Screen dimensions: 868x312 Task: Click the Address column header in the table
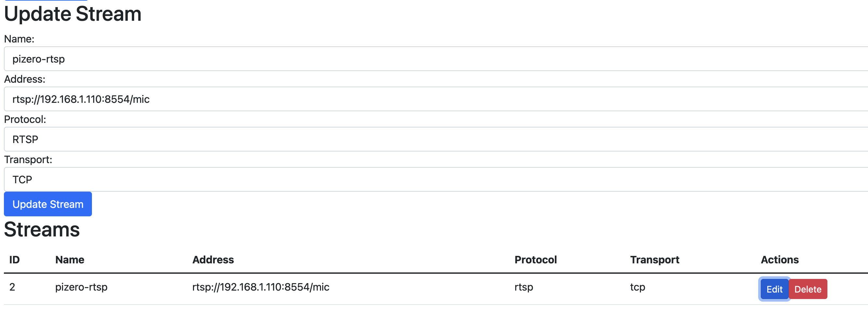213,260
